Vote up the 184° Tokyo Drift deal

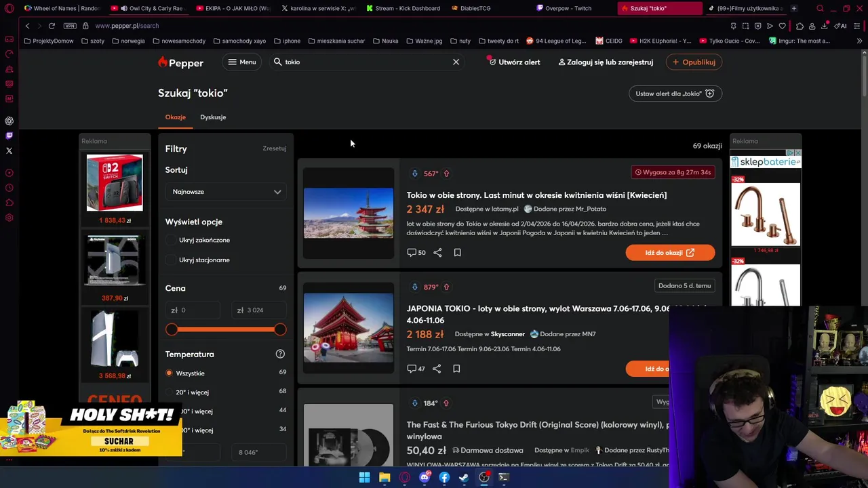pyautogui.click(x=446, y=403)
